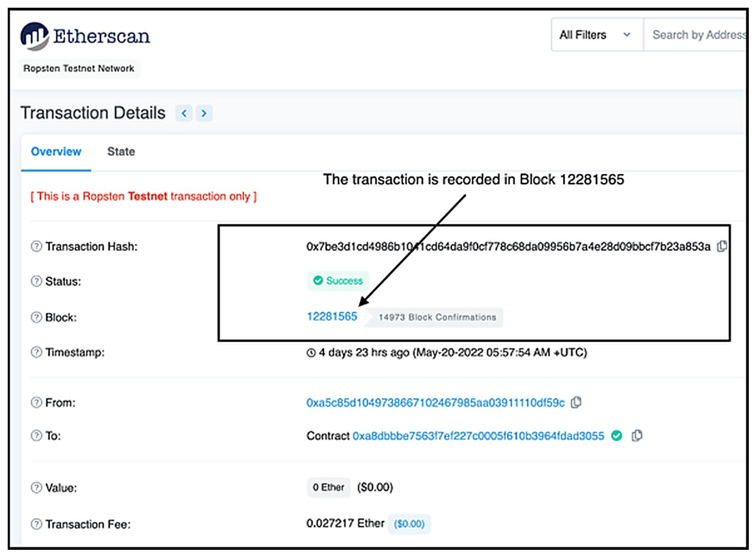The width and height of the screenshot is (756, 557).
Task: Click the Transaction Fee help icon
Action: (36, 524)
